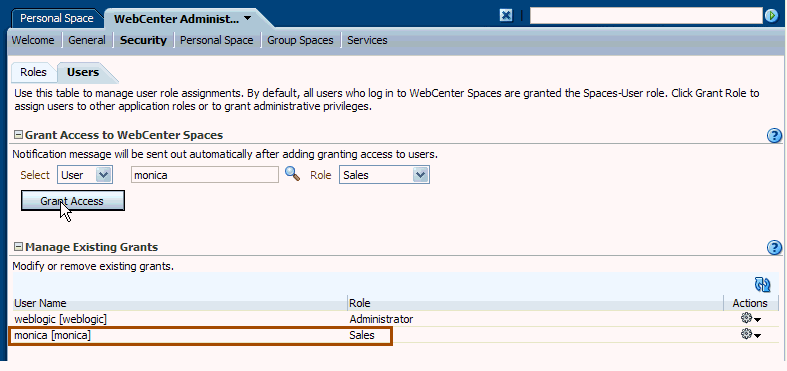Click the Administrator role cell

[x=536, y=319]
